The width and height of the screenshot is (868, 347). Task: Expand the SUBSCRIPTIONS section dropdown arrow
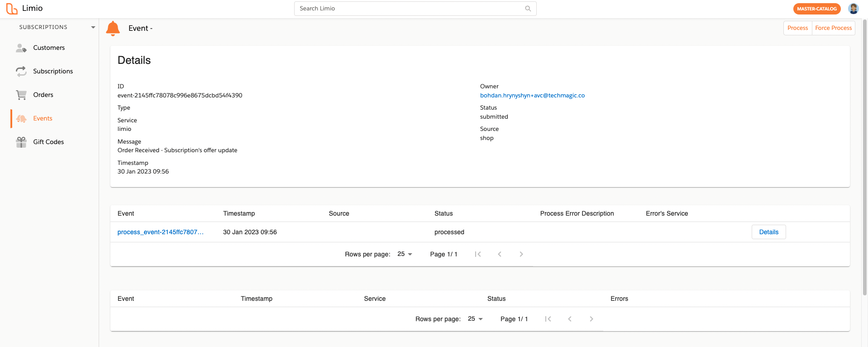[x=93, y=28]
